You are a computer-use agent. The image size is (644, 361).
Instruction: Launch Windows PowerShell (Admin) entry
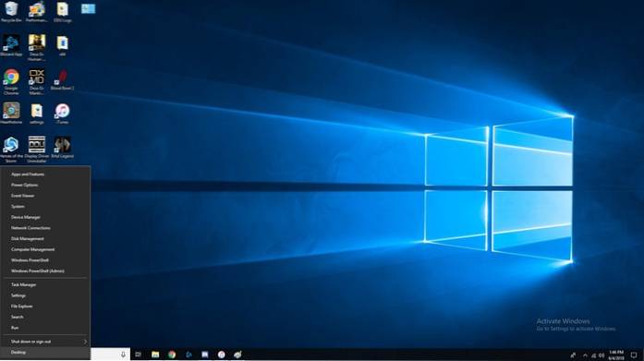coord(45,271)
